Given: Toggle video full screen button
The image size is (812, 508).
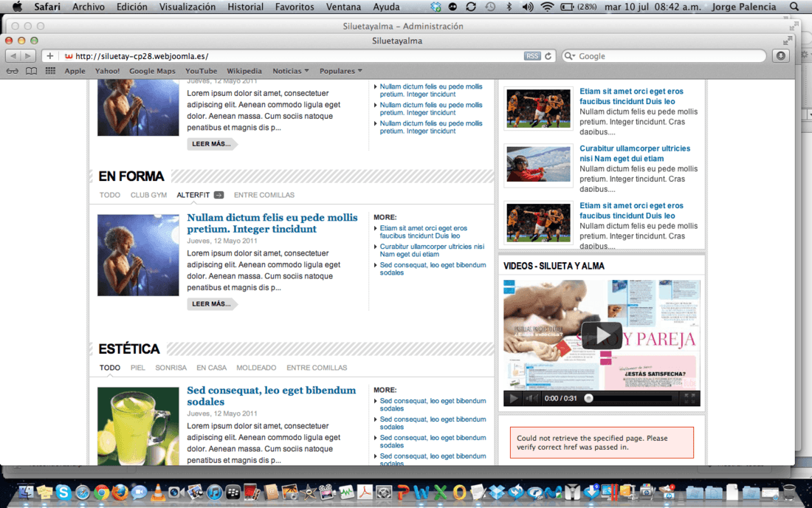Looking at the screenshot, I should [689, 398].
